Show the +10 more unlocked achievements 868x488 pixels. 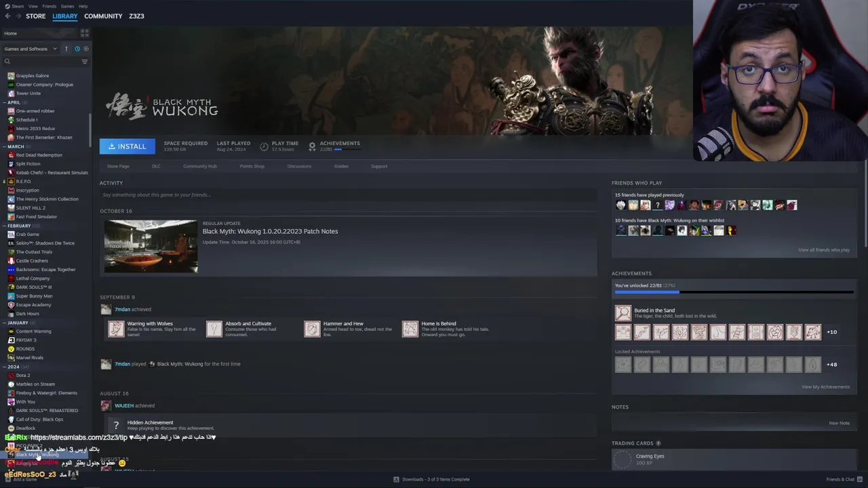pyautogui.click(x=831, y=332)
